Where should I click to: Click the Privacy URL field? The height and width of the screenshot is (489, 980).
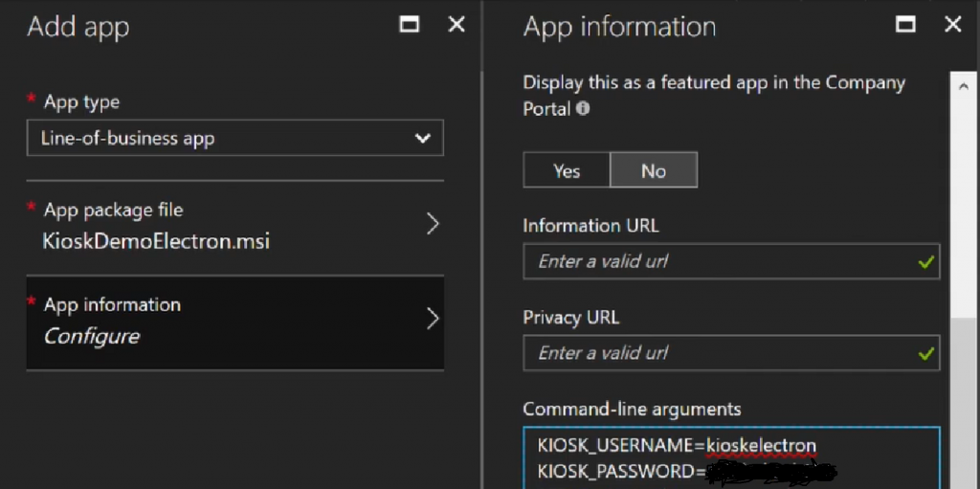pos(731,353)
